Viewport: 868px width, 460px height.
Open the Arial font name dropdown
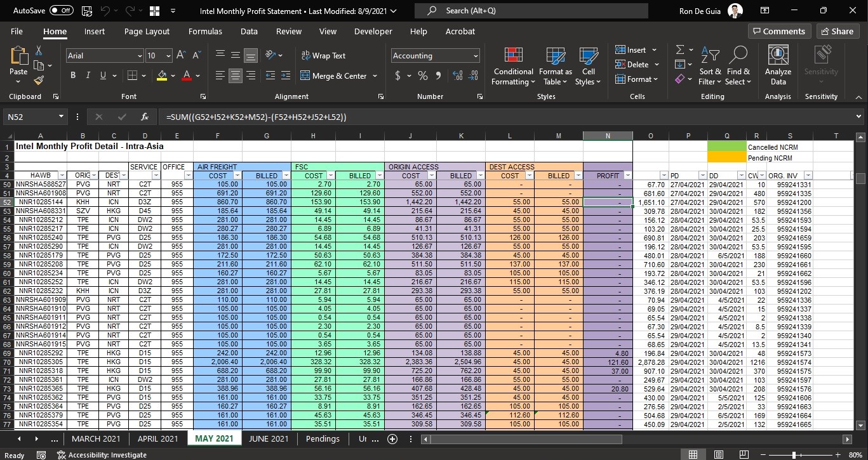coord(139,56)
